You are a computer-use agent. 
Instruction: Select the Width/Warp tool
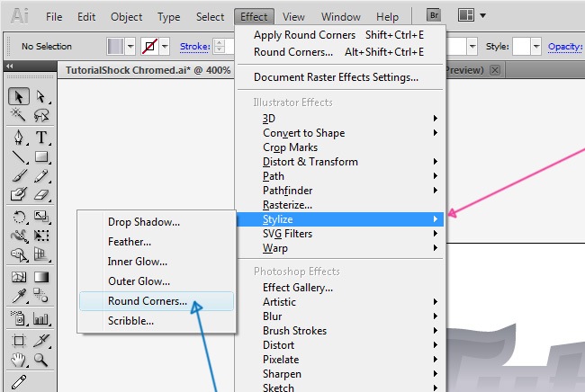tap(19, 236)
